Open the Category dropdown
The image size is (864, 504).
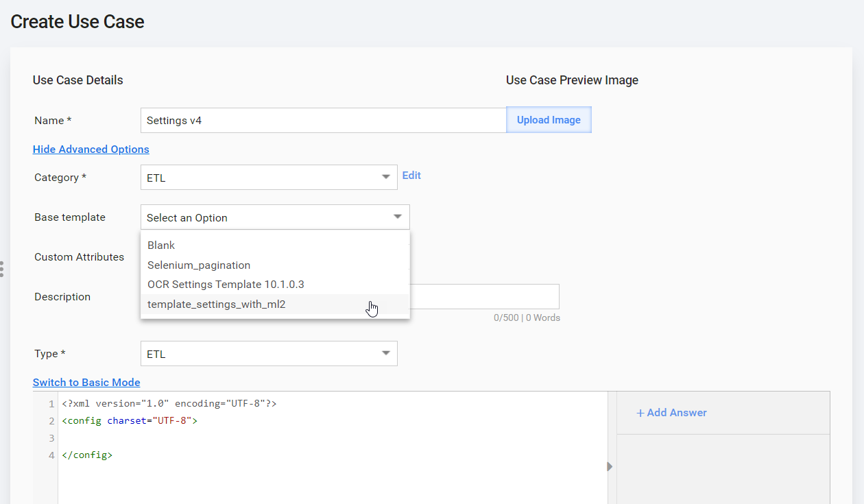pyautogui.click(x=269, y=178)
